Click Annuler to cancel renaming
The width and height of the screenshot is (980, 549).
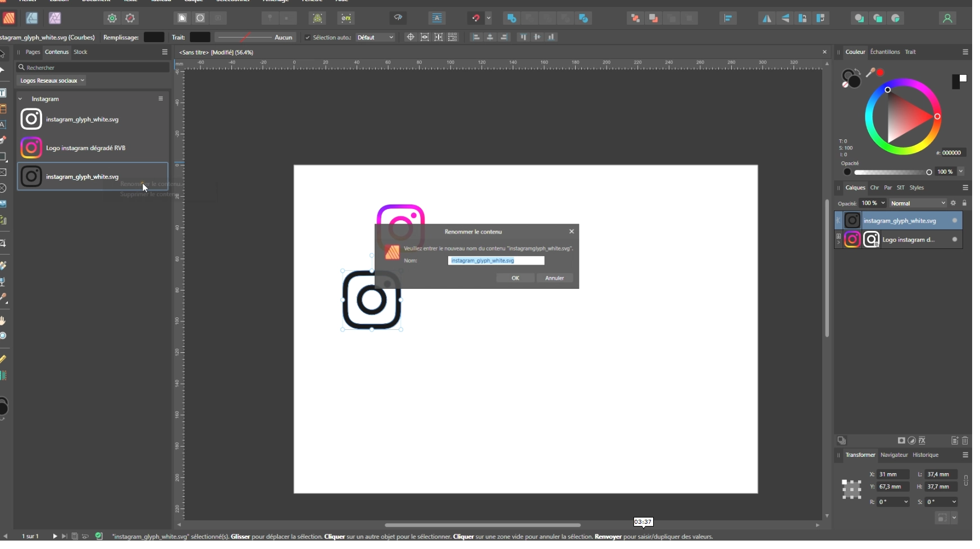pyautogui.click(x=554, y=278)
